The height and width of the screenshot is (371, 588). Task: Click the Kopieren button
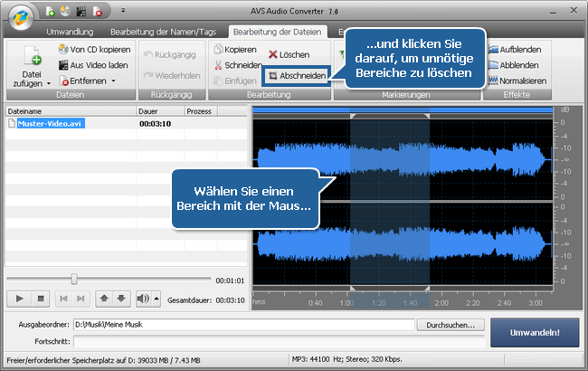[x=235, y=49]
